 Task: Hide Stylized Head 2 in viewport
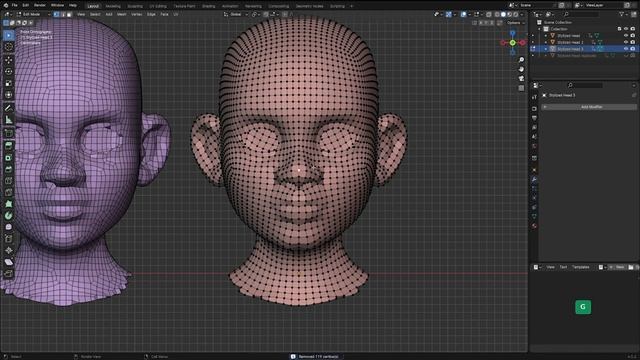[x=626, y=42]
